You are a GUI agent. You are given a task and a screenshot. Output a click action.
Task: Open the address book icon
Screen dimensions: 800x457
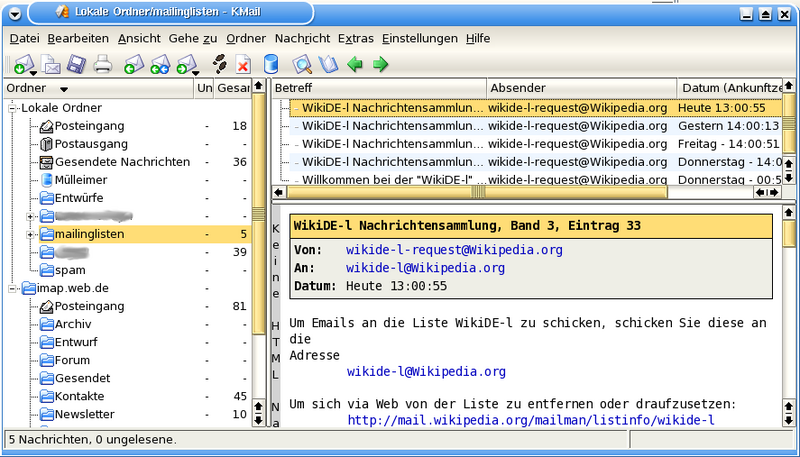[x=328, y=65]
